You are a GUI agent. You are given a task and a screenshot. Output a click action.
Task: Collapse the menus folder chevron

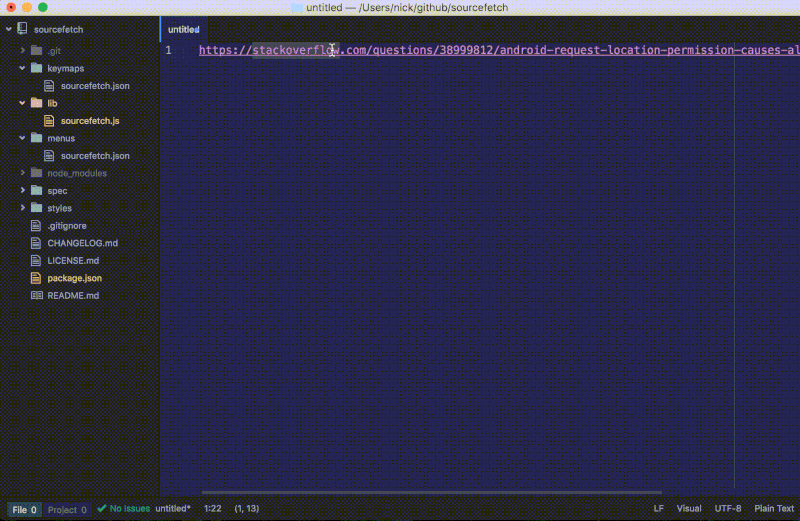(x=22, y=138)
